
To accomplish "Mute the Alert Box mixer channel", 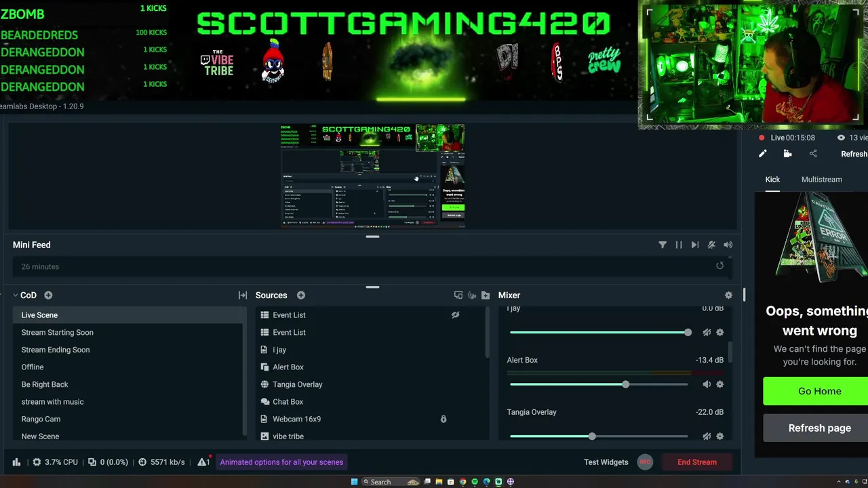I will 707,384.
